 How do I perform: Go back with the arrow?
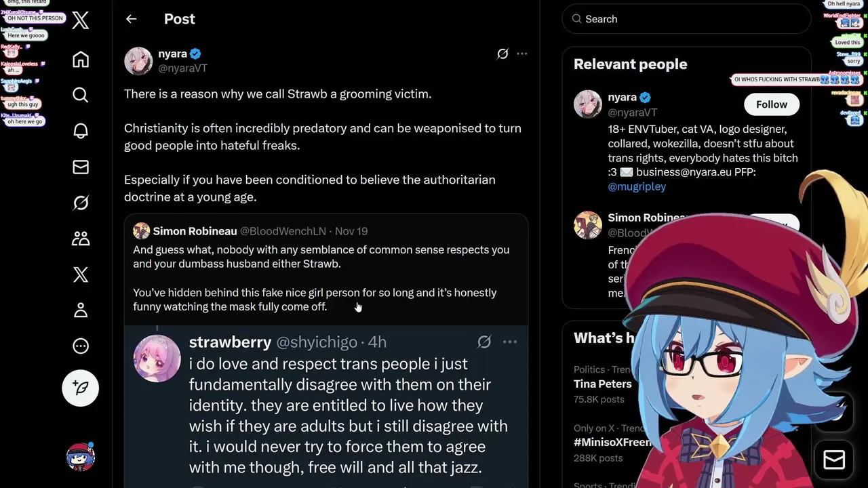point(131,19)
